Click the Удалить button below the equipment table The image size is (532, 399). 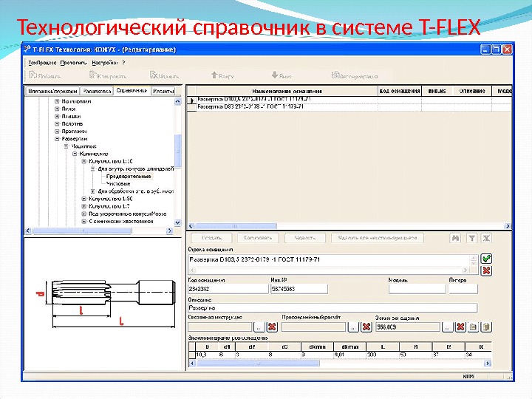305,238
